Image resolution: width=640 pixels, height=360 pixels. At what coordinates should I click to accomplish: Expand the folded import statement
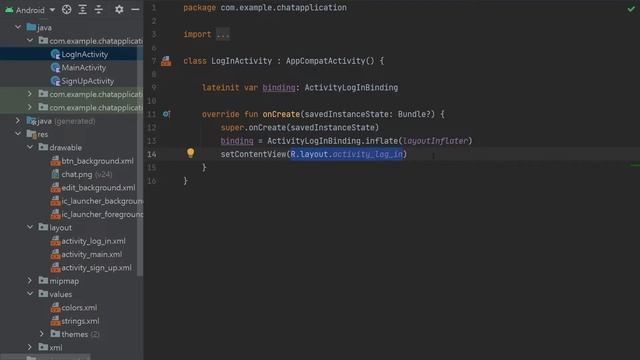click(223, 34)
